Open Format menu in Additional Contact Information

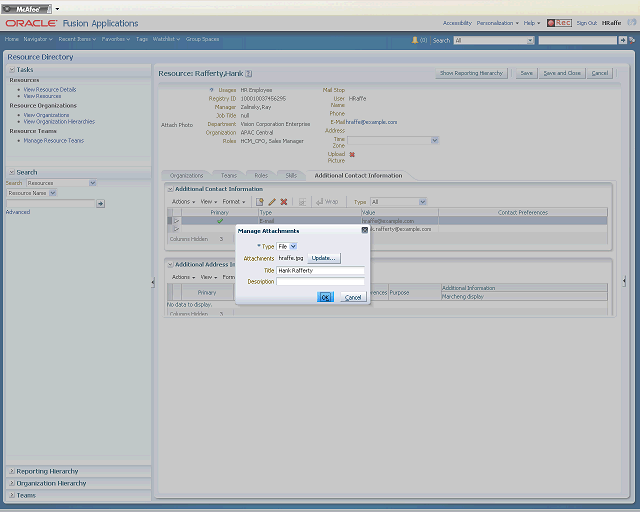click(x=233, y=202)
